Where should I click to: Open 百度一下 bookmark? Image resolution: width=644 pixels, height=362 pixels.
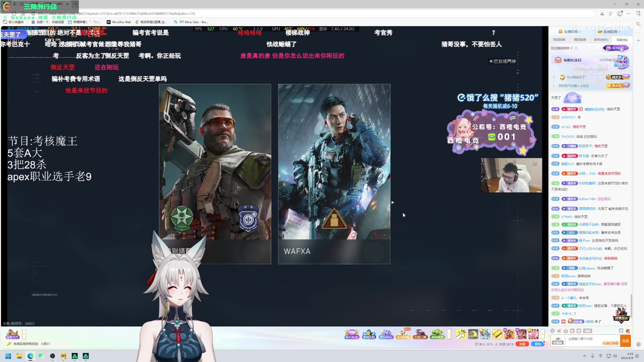[x=47, y=22]
